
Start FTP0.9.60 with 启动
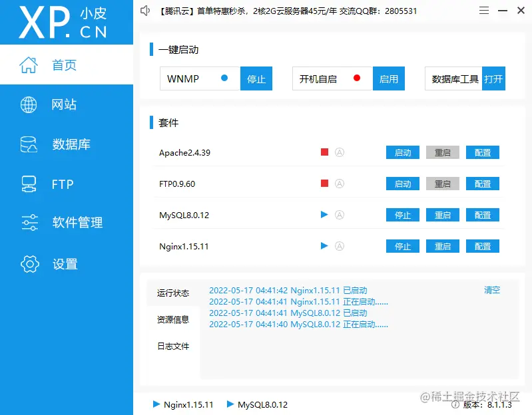coord(403,184)
